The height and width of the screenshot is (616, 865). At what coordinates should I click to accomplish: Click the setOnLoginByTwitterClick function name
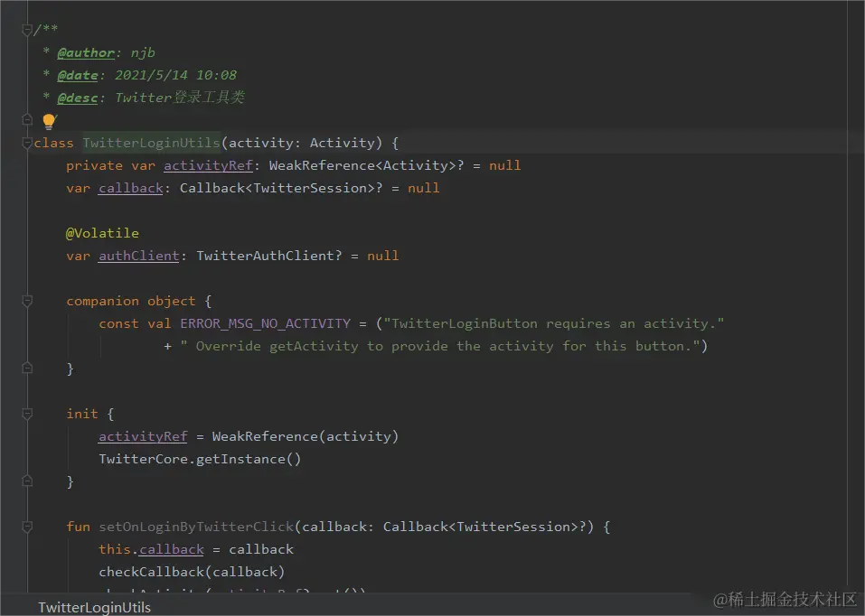[196, 527]
